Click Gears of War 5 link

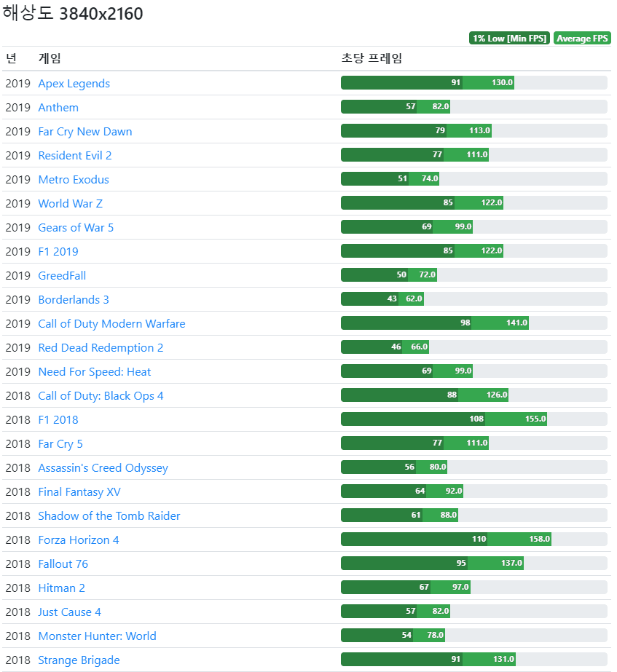(x=76, y=227)
